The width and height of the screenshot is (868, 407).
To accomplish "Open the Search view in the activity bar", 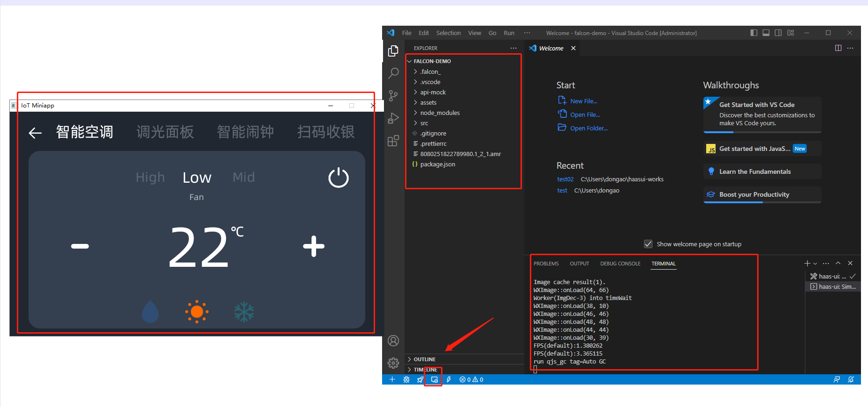I will (x=393, y=73).
